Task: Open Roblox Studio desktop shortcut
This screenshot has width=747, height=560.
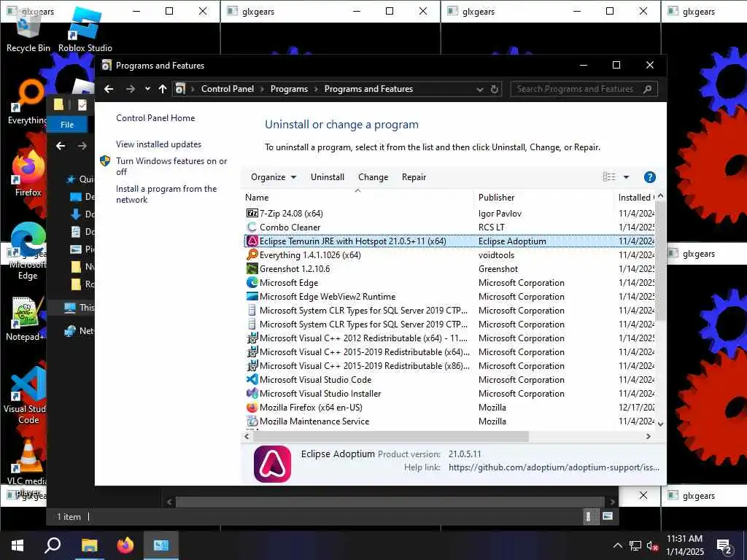Action: tap(85, 29)
